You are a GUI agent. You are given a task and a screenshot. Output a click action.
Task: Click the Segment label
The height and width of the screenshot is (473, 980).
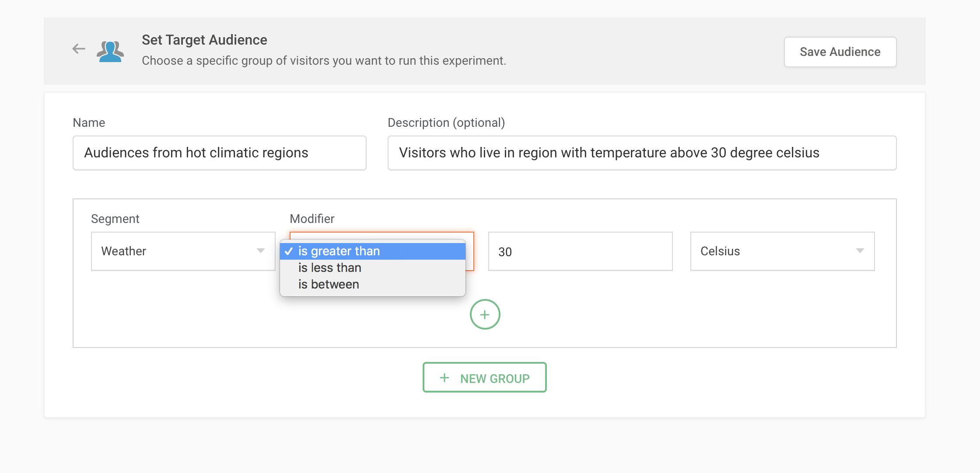(x=115, y=219)
